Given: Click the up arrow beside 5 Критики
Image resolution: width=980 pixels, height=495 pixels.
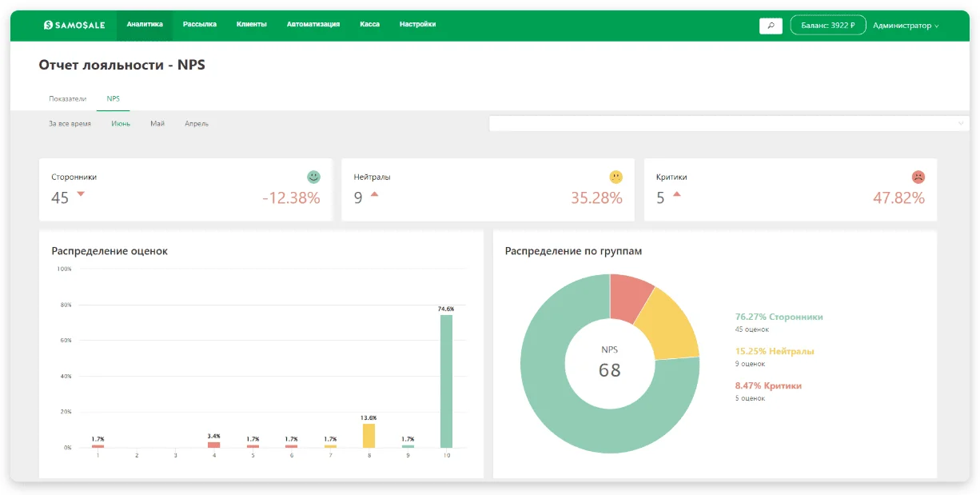Looking at the screenshot, I should click(676, 194).
